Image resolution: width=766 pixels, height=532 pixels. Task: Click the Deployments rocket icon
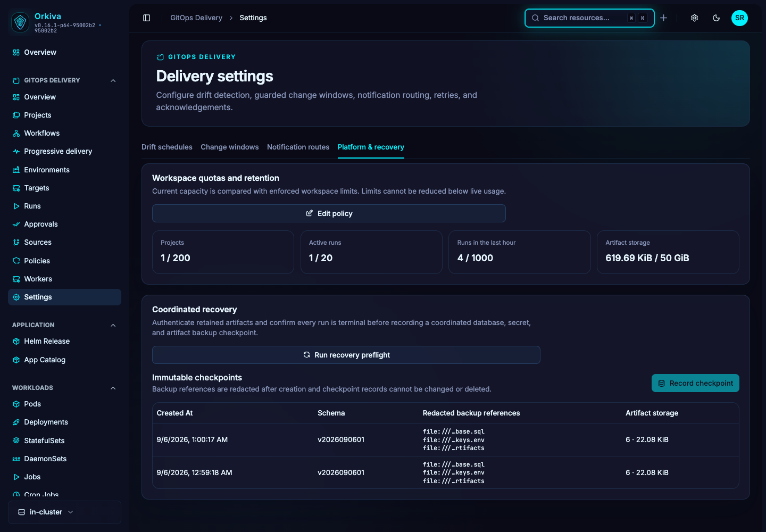16,422
